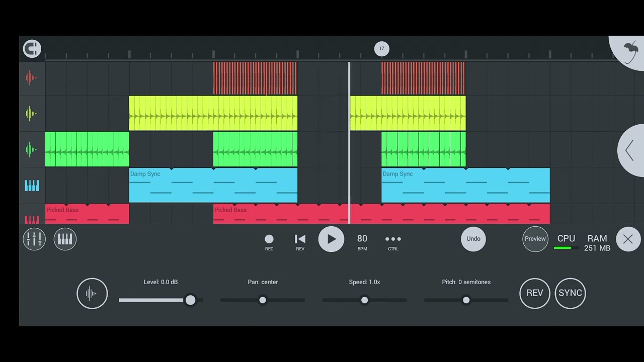Select the orange audio track icon
This screenshot has height=362, width=644.
coord(31,77)
